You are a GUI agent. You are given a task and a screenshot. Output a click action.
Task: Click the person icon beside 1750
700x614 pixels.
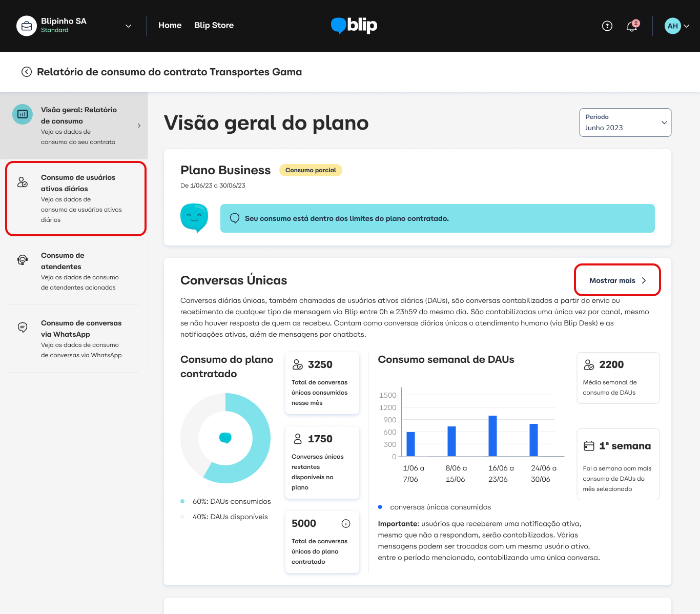click(298, 439)
